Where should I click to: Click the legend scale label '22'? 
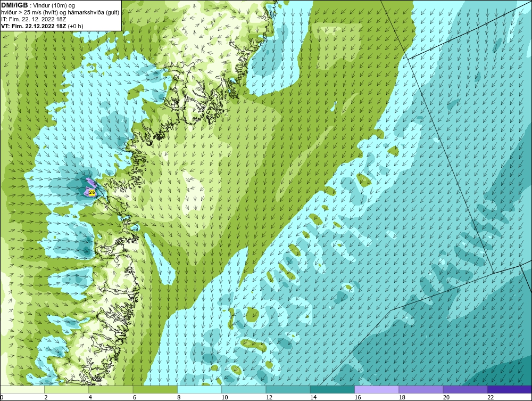[x=491, y=397]
